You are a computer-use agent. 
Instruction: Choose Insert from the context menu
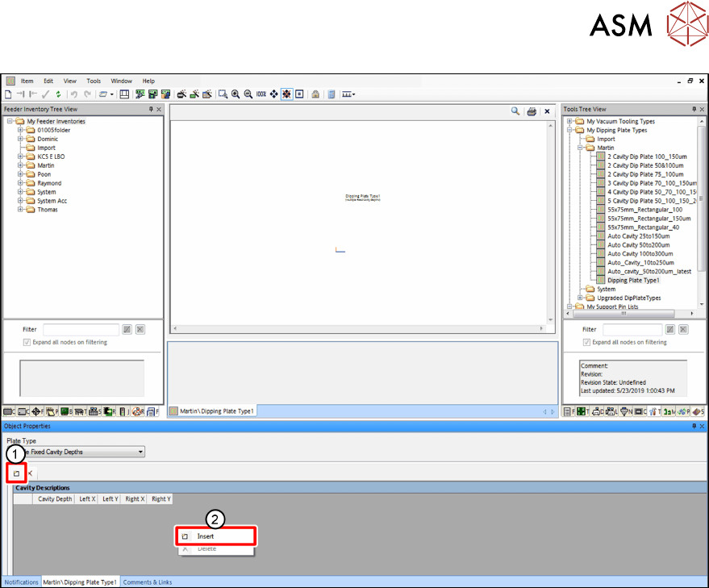click(x=215, y=536)
